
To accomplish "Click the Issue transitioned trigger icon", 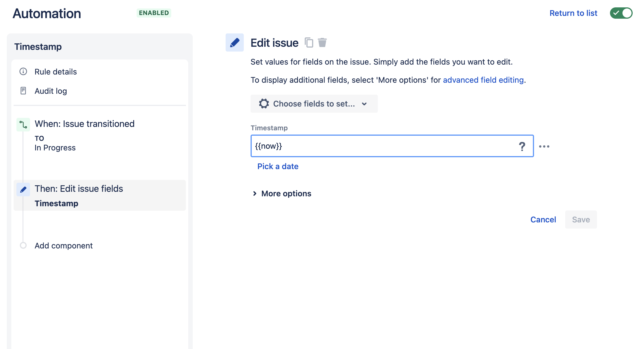I will (23, 125).
